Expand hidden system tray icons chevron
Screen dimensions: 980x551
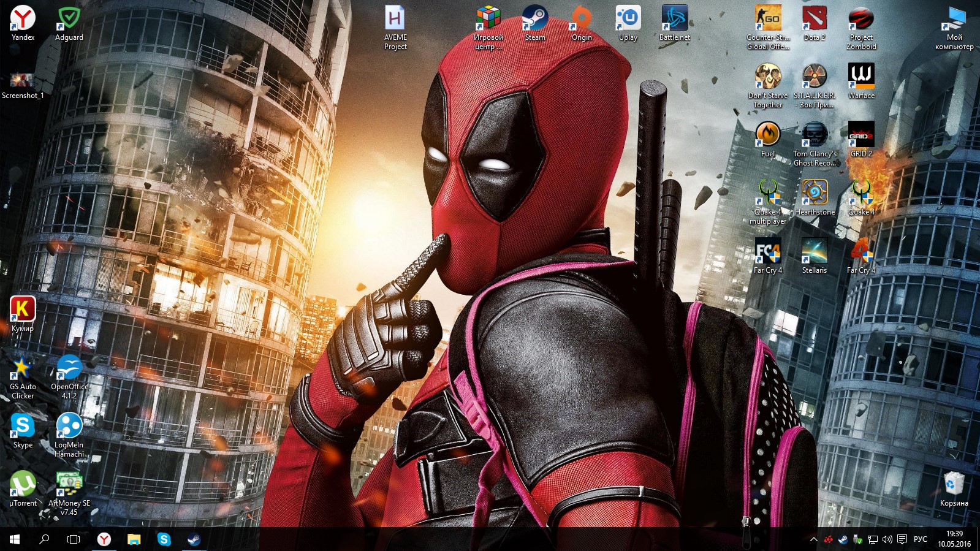813,539
